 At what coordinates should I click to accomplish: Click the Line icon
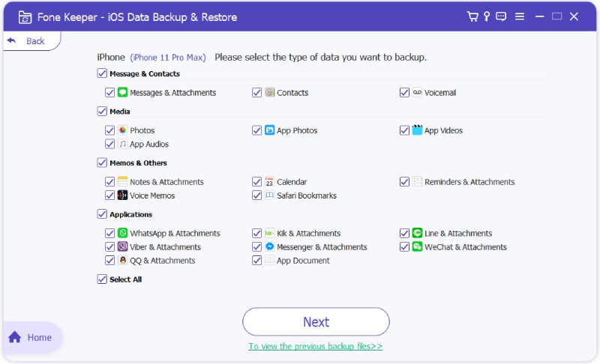[417, 233]
